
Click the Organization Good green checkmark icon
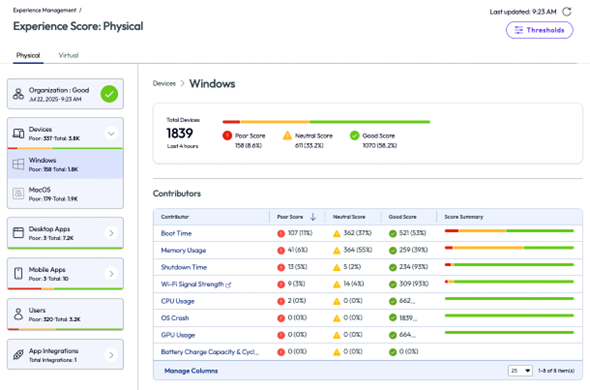(x=109, y=94)
